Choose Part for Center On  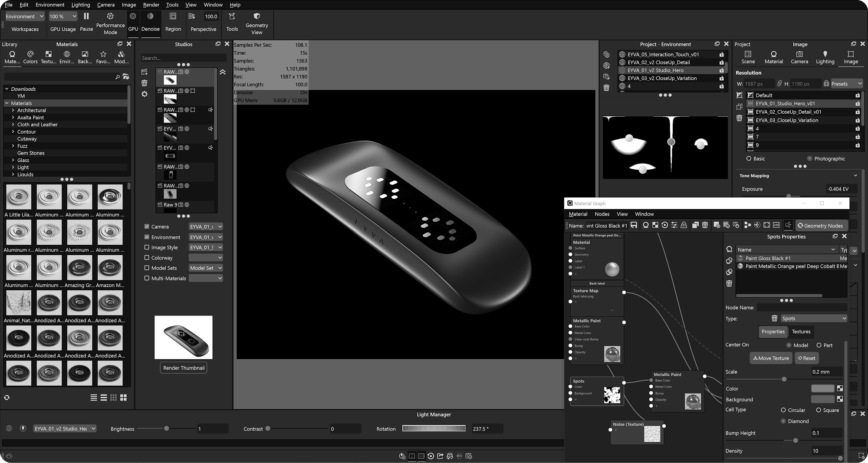click(819, 345)
